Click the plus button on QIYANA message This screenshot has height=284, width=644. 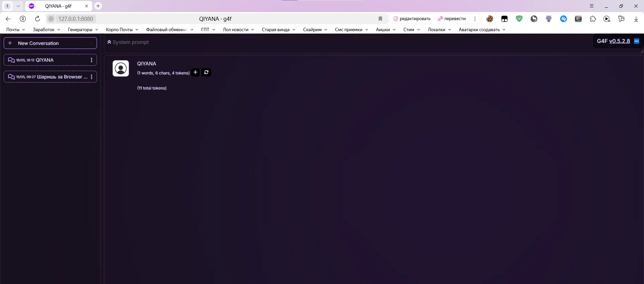[x=195, y=72]
